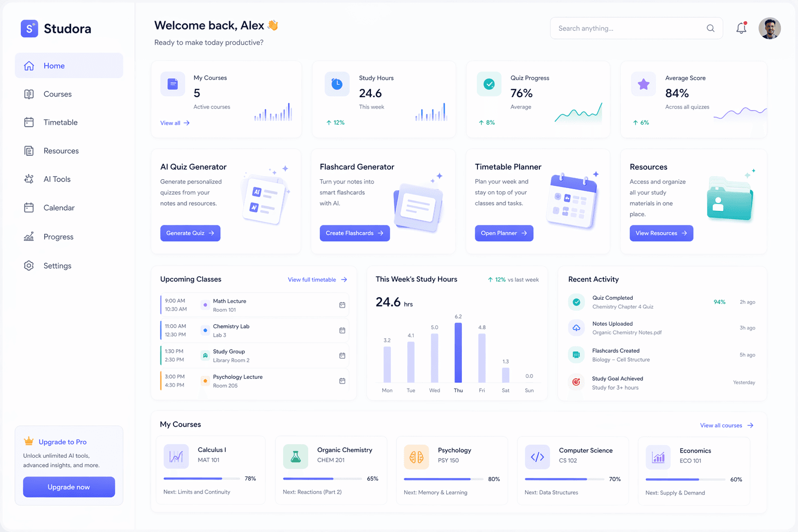Screen dimensions: 798x532
Task: Select the Progress chart icon in sidebar
Action: click(29, 236)
